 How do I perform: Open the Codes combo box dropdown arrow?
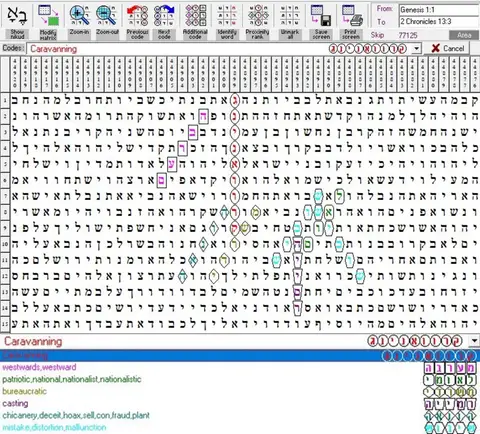coord(416,49)
